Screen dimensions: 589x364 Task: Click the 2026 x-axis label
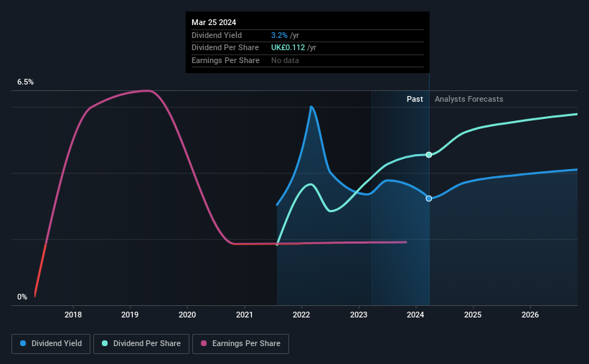(530, 315)
